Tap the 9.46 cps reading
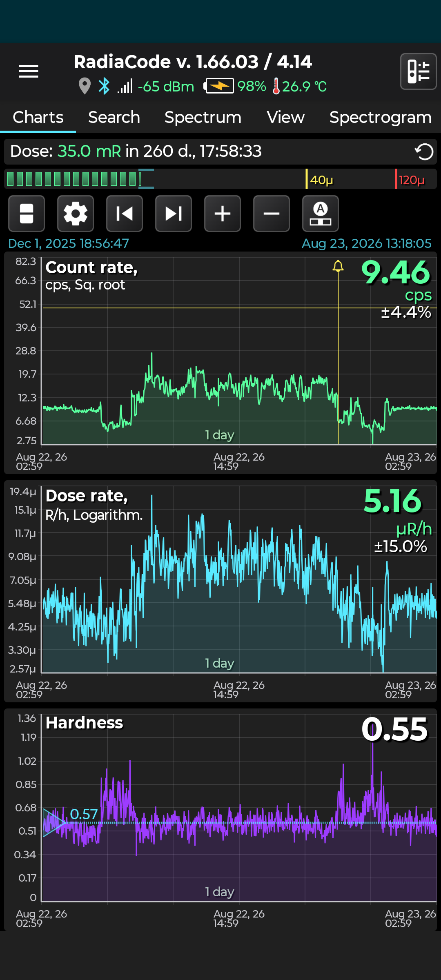This screenshot has height=980, width=441. pyautogui.click(x=396, y=273)
